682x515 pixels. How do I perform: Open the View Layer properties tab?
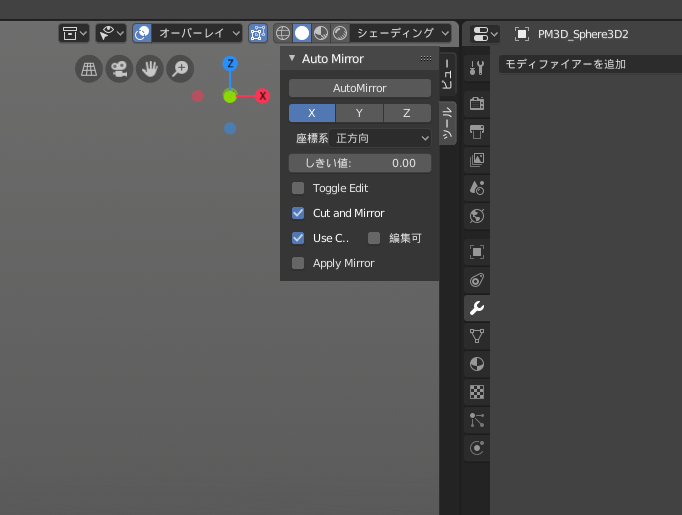point(477,160)
